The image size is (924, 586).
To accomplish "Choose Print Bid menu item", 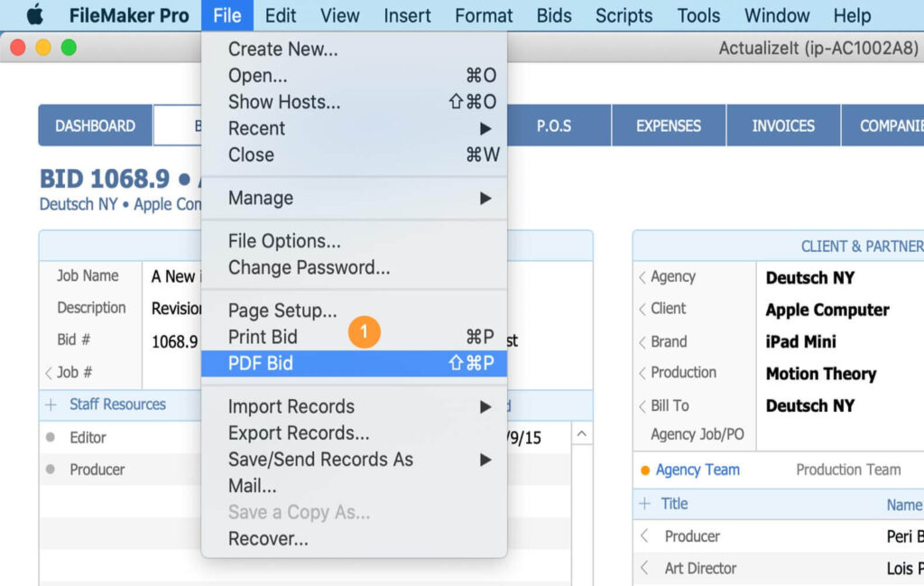I will pyautogui.click(x=354, y=337).
